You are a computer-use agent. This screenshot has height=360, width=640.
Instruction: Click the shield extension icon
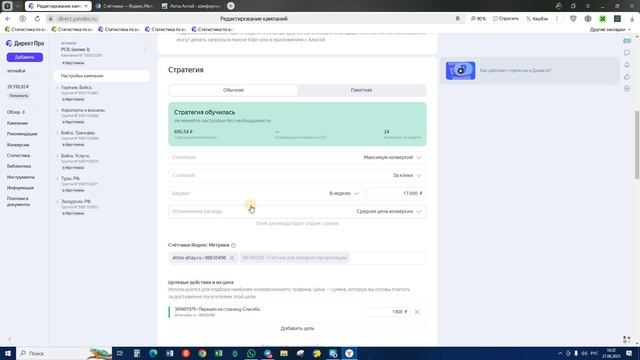pyautogui.click(x=573, y=19)
